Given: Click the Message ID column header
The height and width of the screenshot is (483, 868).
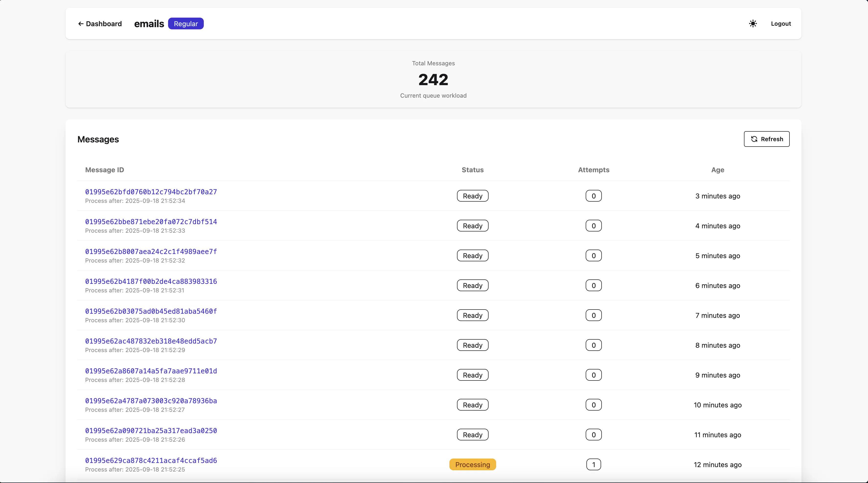Looking at the screenshot, I should pos(104,170).
